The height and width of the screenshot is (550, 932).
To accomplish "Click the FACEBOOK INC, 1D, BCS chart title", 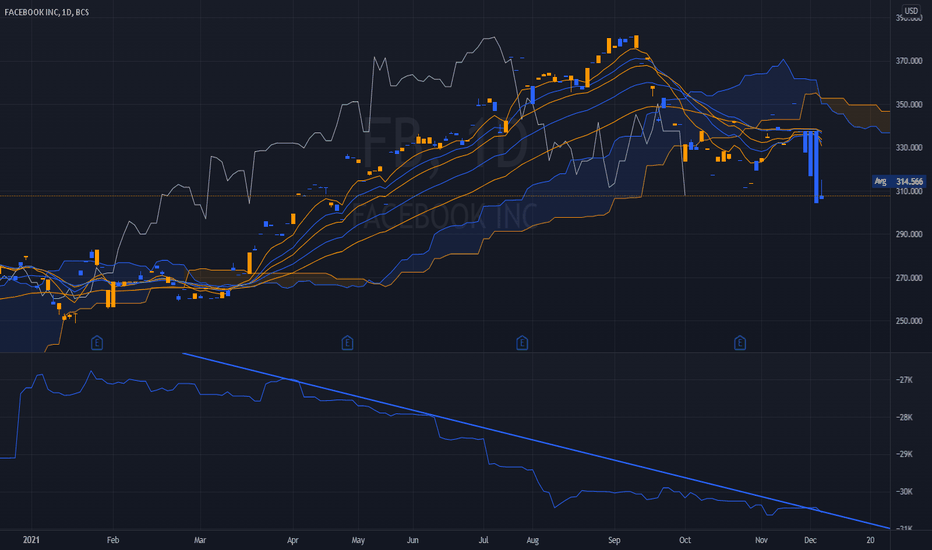I will (47, 12).
